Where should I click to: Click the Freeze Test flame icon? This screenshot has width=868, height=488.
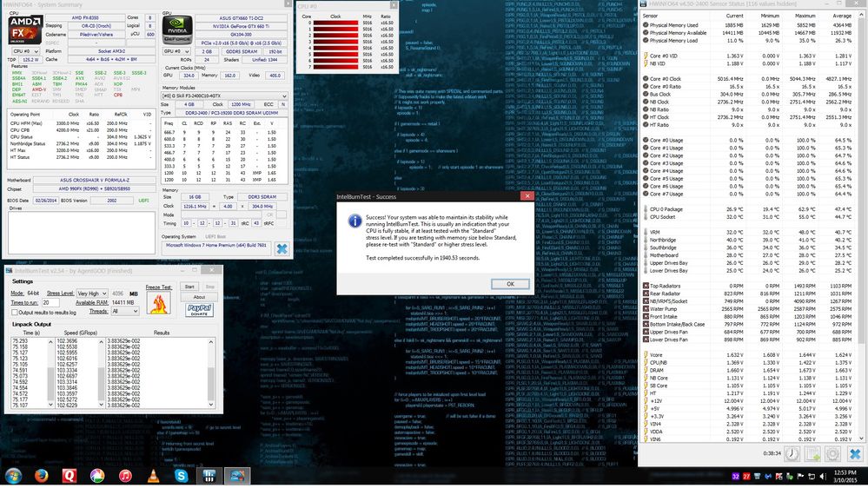point(158,303)
